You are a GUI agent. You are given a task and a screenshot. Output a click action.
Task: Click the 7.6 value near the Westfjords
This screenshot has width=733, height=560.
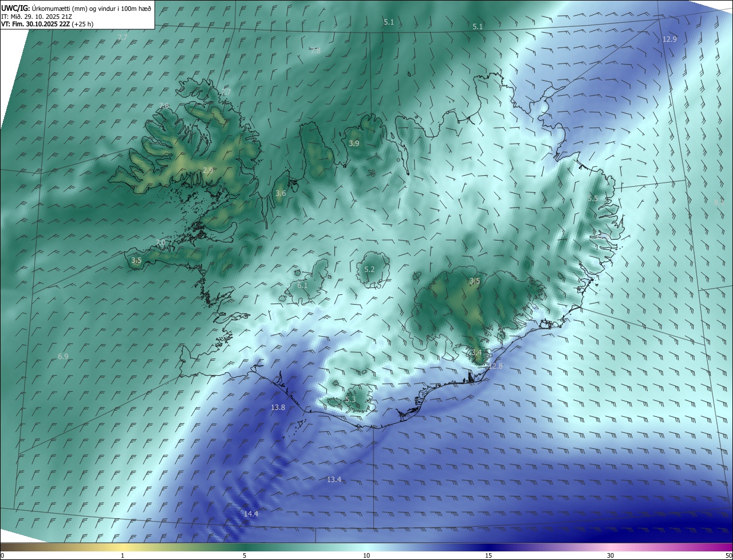point(164,105)
